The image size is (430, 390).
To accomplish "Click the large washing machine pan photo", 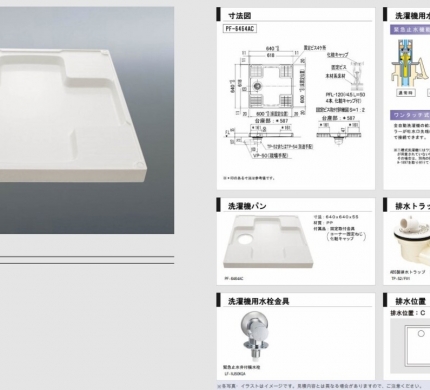I will pyautogui.click(x=87, y=120).
